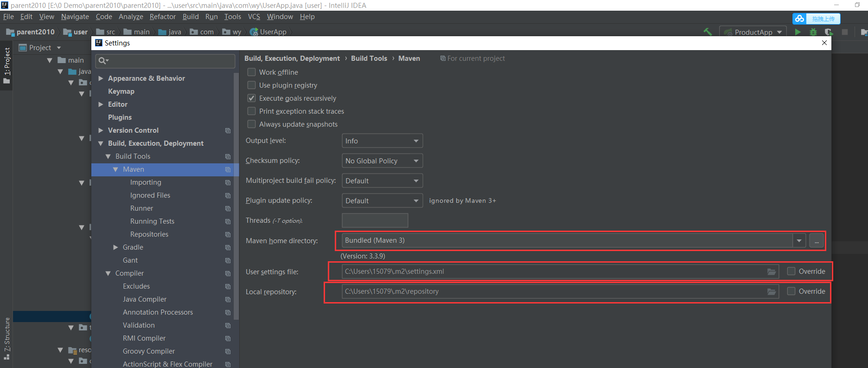Viewport: 868px width, 368px height.
Task: Check Override for Local repository
Action: point(791,291)
